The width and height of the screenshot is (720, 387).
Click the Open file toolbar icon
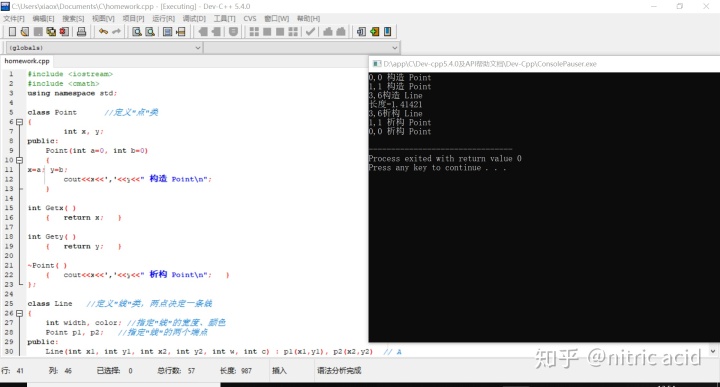[x=25, y=32]
